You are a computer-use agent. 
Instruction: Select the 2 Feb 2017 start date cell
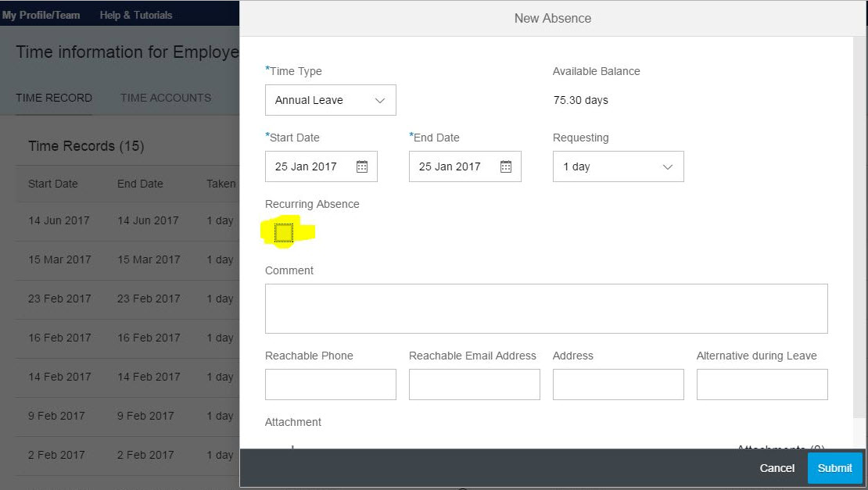56,455
